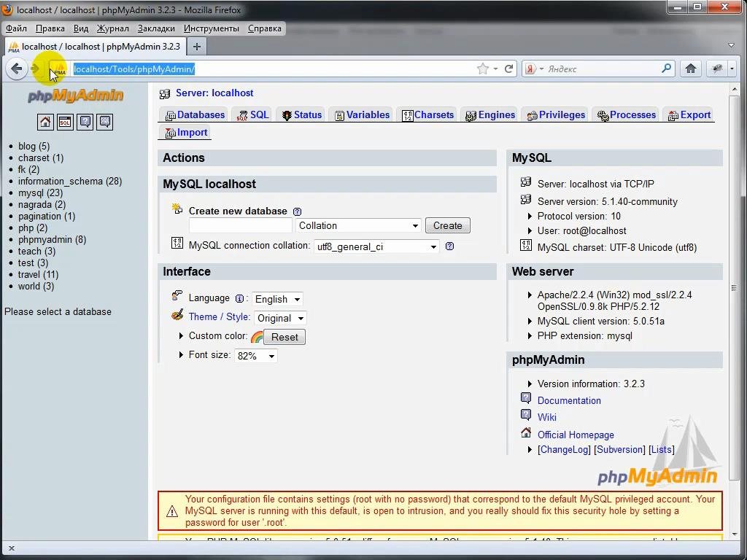Screen dimensions: 747x560
Task: Open the Databases tab
Action: click(x=194, y=114)
